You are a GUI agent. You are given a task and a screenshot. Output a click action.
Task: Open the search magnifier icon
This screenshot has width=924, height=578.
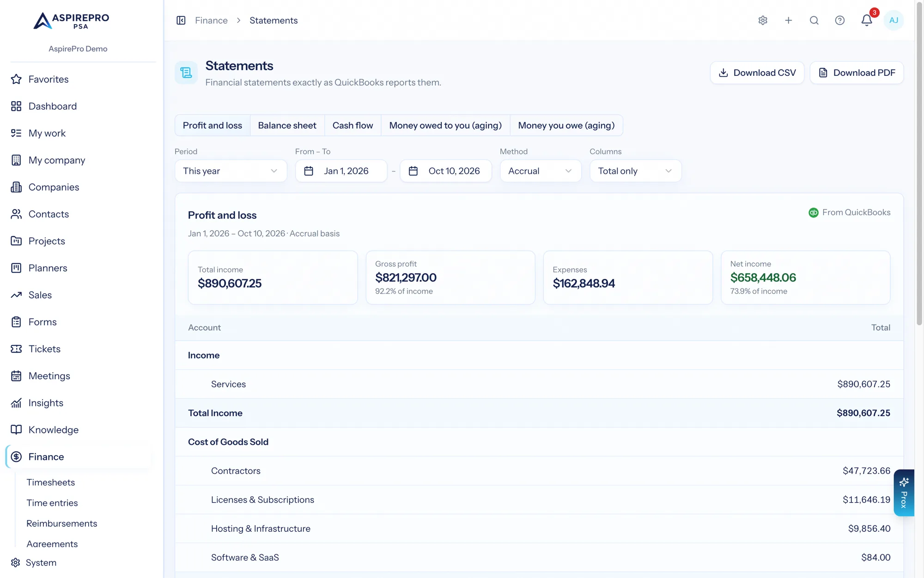pyautogui.click(x=814, y=20)
